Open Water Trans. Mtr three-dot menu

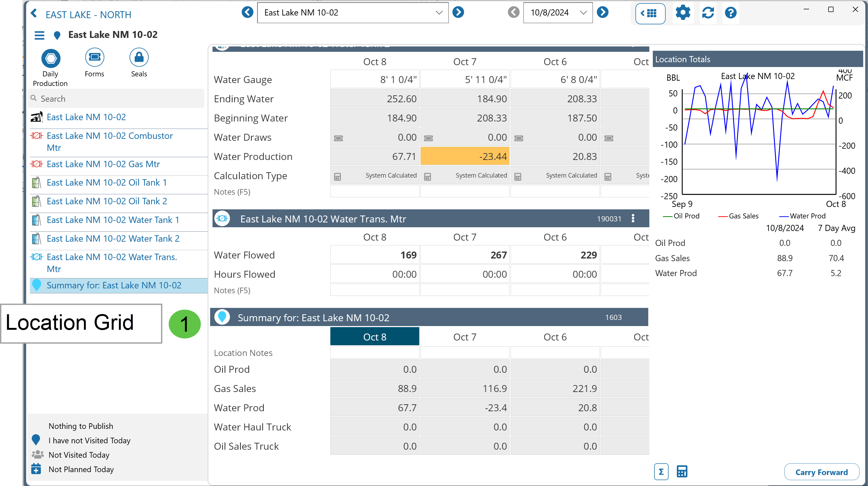[x=633, y=218]
